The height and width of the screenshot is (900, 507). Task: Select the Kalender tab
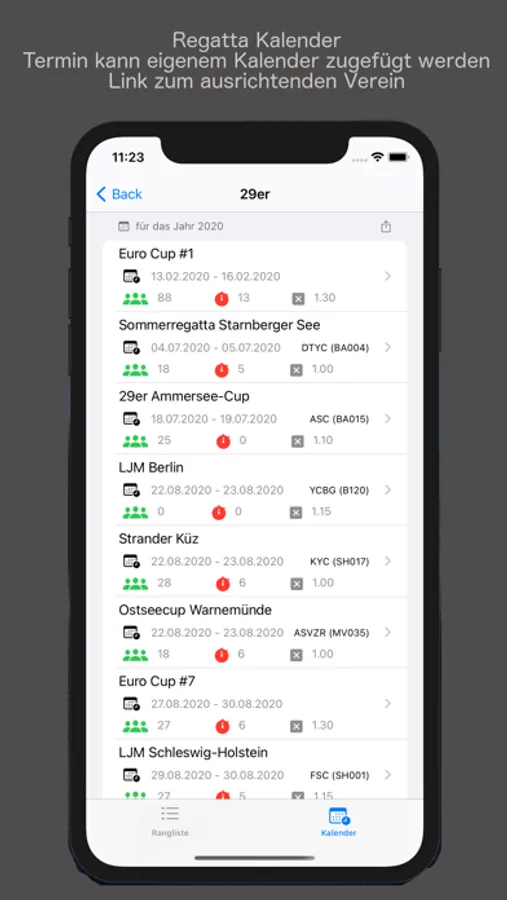[339, 821]
